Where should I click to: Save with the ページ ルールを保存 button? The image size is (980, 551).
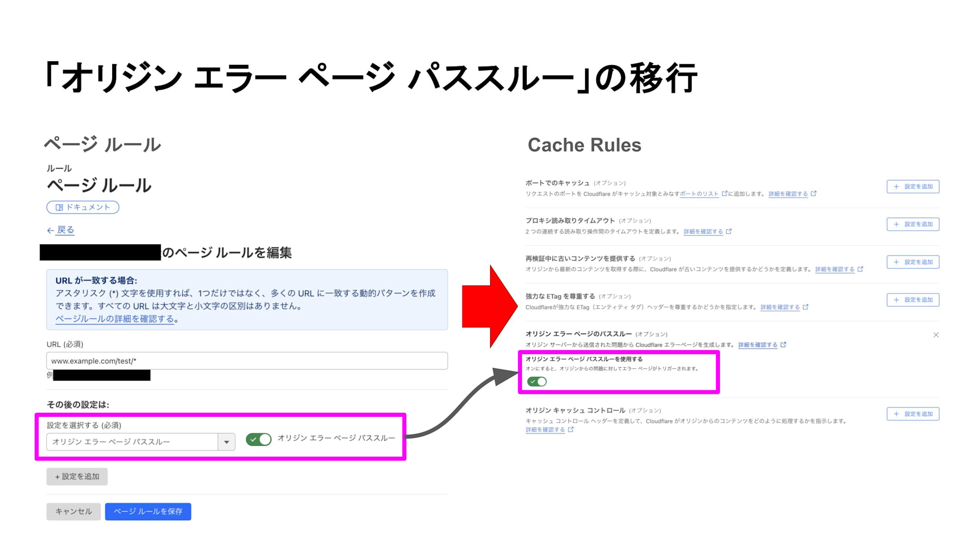[x=148, y=511]
